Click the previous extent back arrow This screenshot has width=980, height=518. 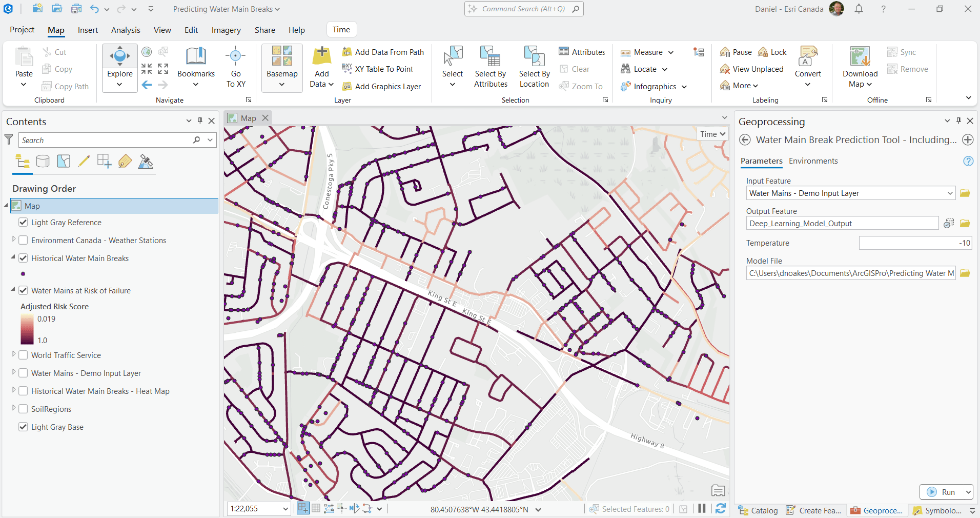tap(147, 85)
